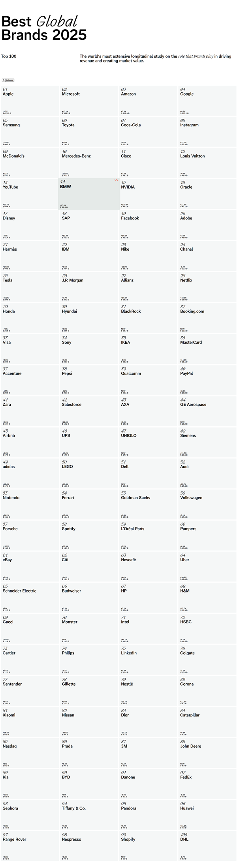Viewport: 237px width, 868px height.
Task: Open the Ferrari brand card
Action: pos(89,504)
